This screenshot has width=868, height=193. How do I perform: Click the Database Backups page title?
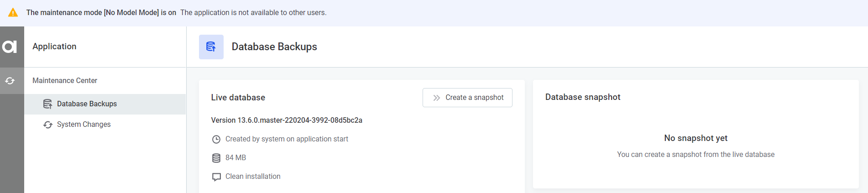coord(274,47)
